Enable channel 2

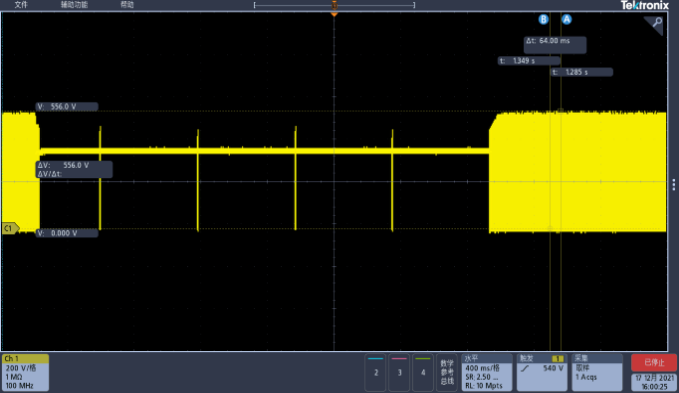click(375, 372)
